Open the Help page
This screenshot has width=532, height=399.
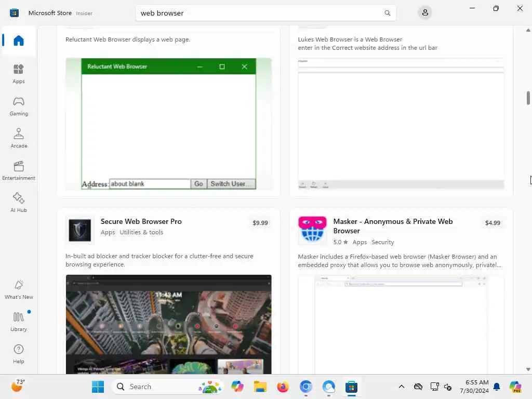pyautogui.click(x=19, y=354)
